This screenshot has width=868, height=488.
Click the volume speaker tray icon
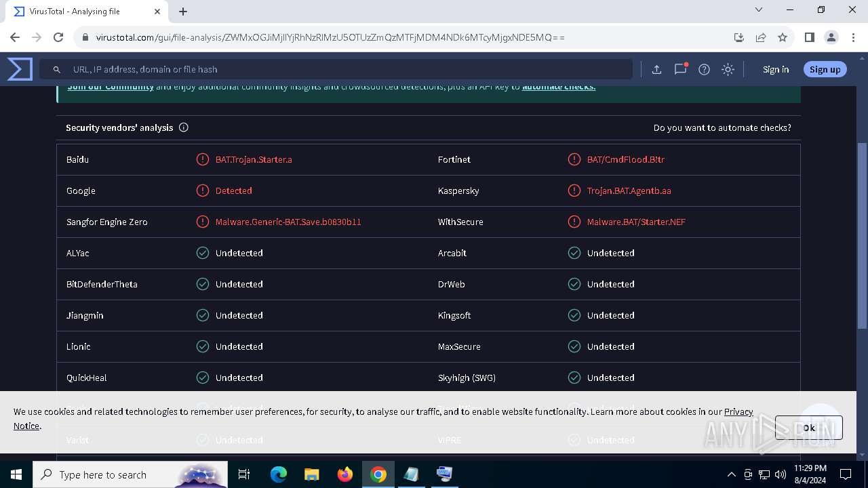pos(780,474)
